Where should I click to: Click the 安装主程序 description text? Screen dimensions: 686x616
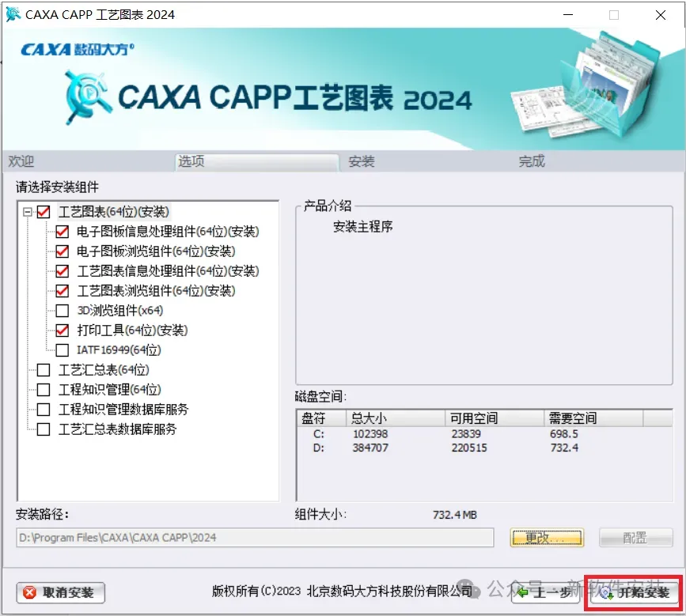362,226
